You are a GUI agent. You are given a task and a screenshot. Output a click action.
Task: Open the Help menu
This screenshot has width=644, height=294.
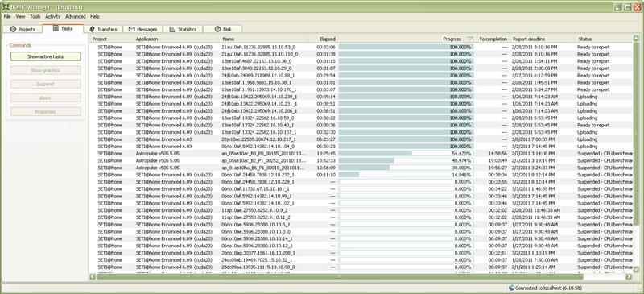pyautogui.click(x=95, y=16)
